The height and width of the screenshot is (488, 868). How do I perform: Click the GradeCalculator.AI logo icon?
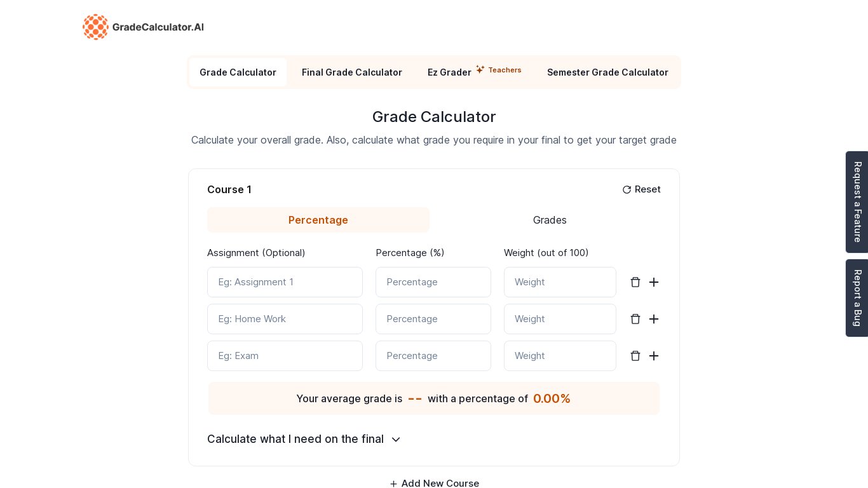point(95,27)
